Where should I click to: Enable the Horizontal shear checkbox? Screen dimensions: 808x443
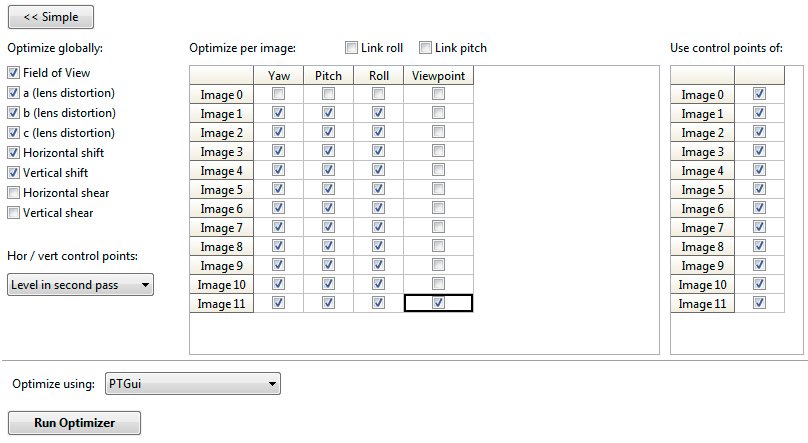[13, 193]
